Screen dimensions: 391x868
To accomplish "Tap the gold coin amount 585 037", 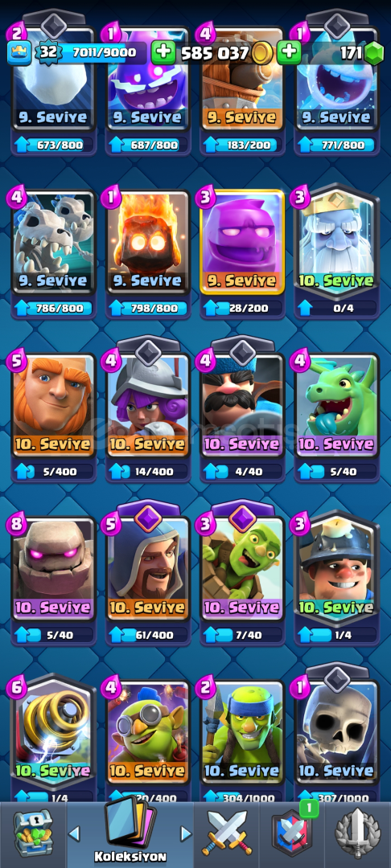I will click(x=216, y=53).
